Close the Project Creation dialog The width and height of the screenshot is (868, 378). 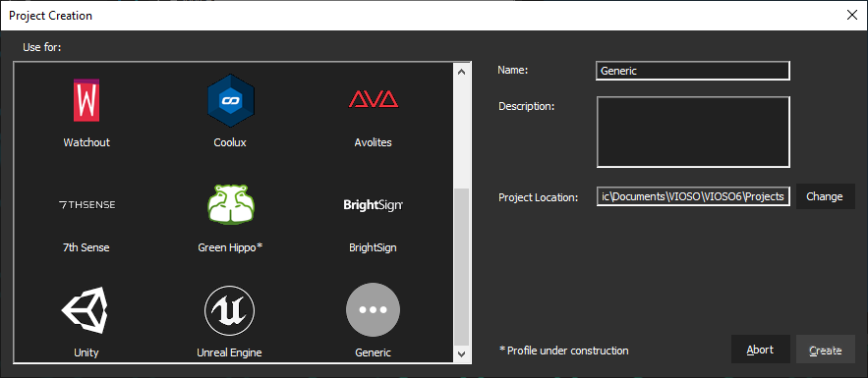point(852,15)
